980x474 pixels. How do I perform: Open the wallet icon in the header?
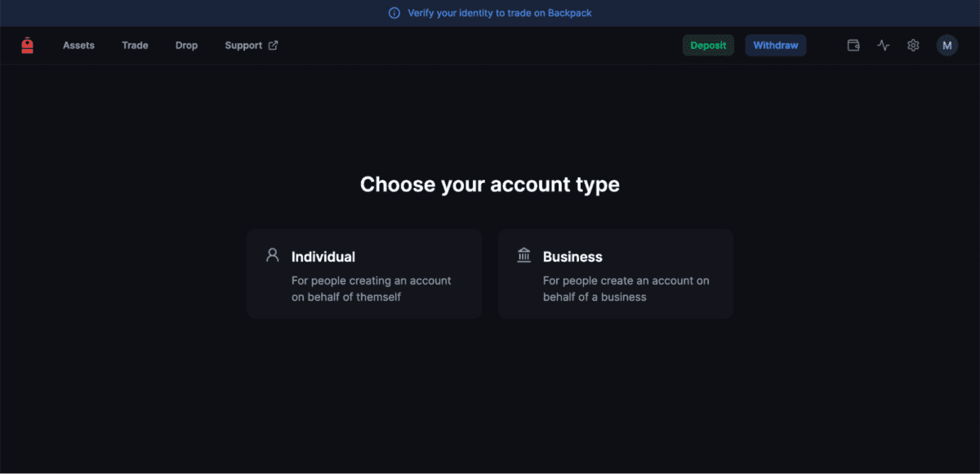click(x=853, y=46)
